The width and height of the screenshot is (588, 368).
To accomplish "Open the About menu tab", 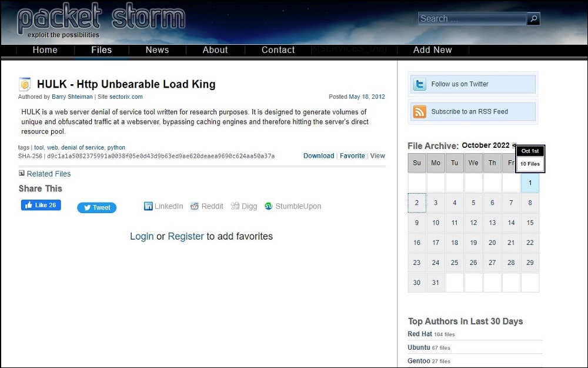I will (215, 50).
